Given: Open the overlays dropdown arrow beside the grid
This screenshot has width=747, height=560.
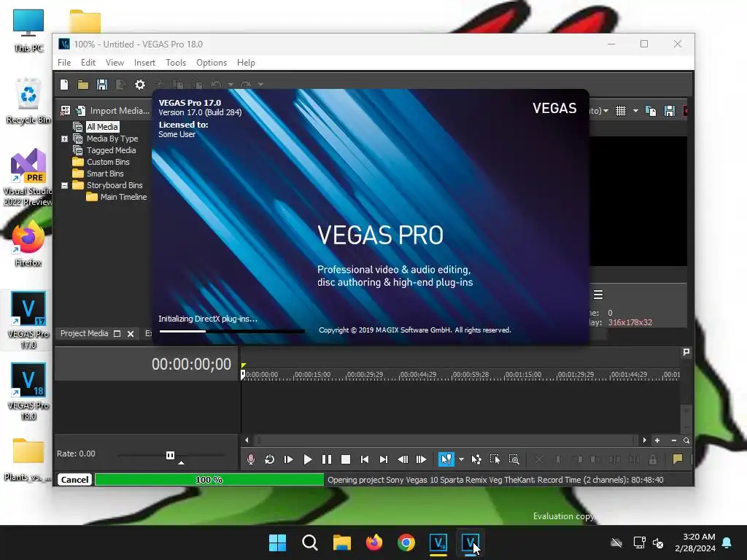Looking at the screenshot, I should coord(635,111).
